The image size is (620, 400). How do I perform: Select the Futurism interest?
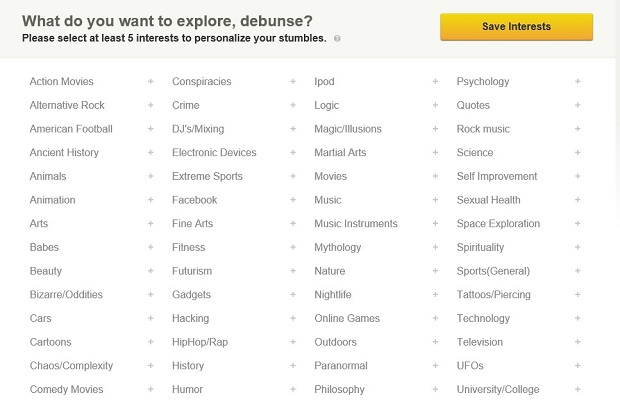(192, 271)
